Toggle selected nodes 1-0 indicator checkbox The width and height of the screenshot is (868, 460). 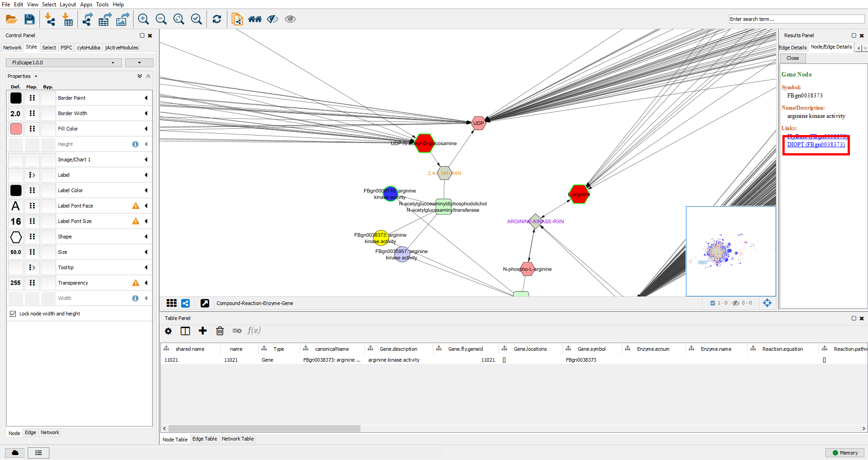pos(713,303)
